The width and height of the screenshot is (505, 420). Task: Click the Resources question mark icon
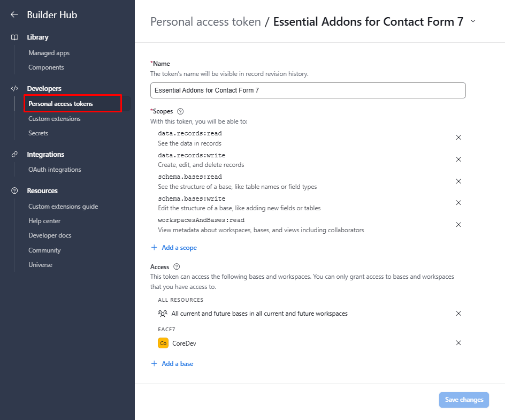pyautogui.click(x=14, y=190)
